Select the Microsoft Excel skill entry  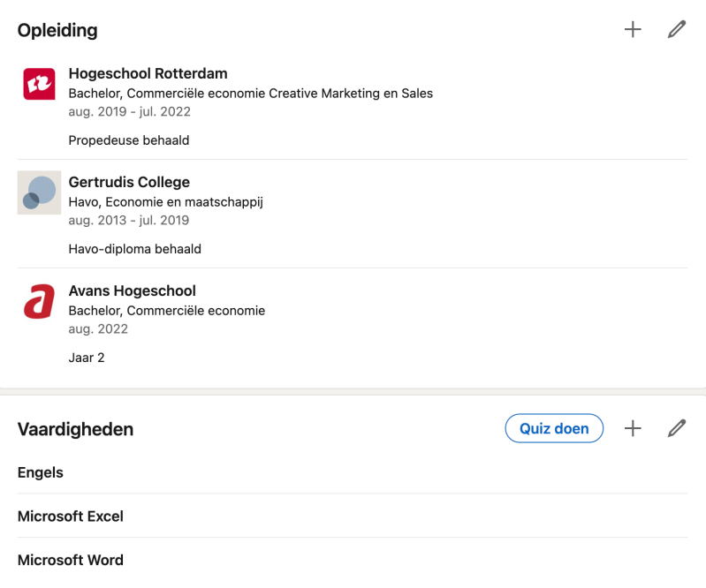coord(71,516)
